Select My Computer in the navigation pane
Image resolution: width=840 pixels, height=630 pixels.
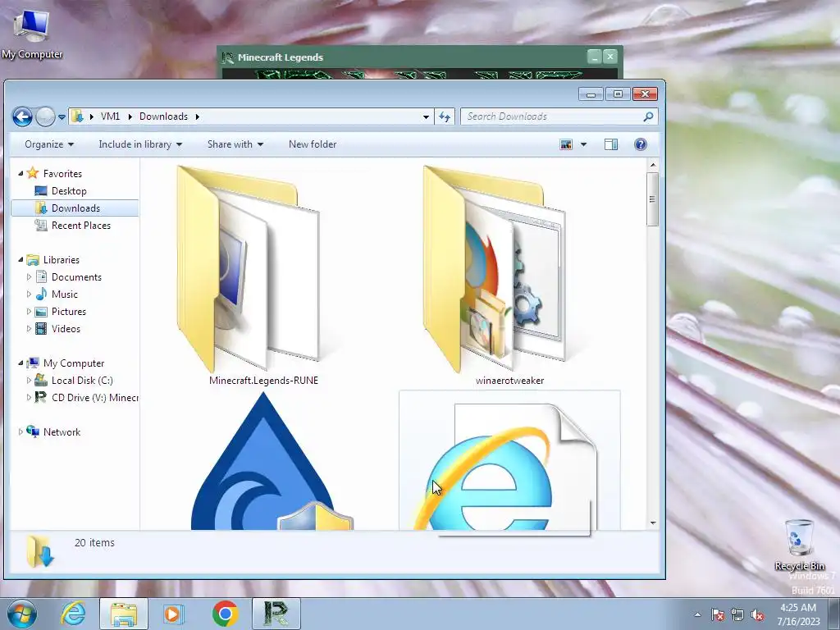(73, 363)
